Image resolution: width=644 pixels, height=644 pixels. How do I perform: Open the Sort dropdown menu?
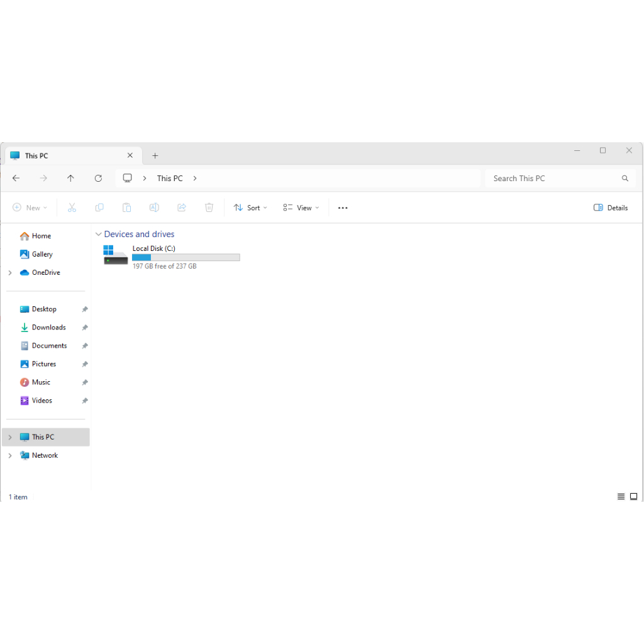pyautogui.click(x=250, y=208)
